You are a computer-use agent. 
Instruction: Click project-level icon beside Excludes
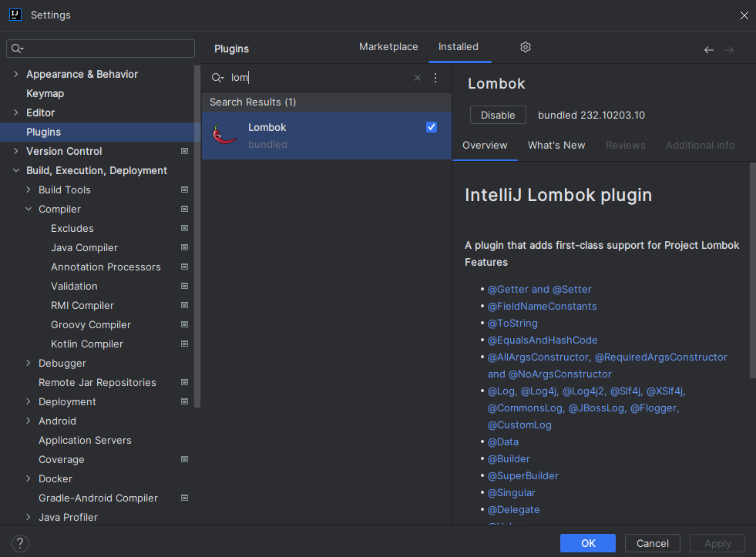pos(184,228)
